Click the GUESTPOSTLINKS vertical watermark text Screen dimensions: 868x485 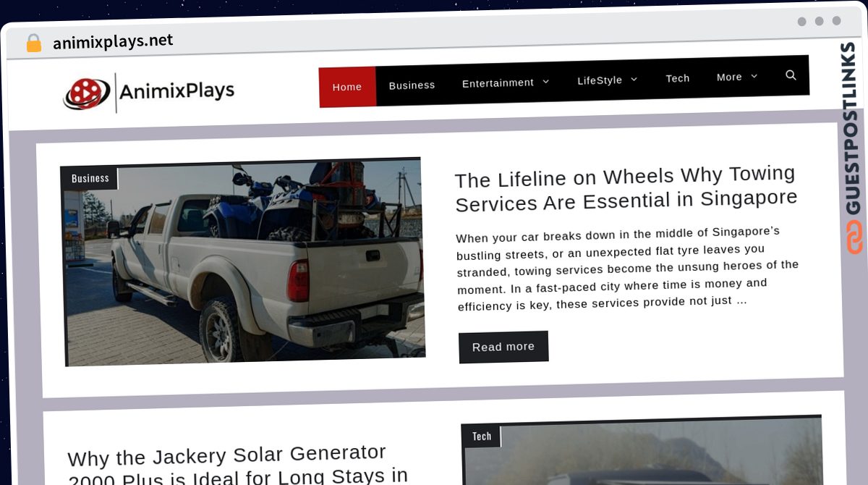tap(851, 128)
